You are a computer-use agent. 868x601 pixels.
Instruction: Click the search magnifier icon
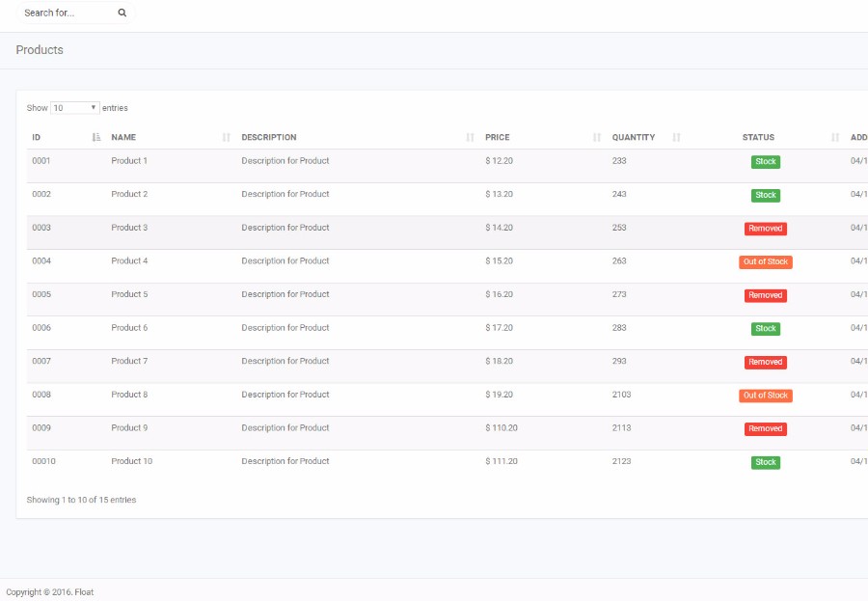pos(122,14)
